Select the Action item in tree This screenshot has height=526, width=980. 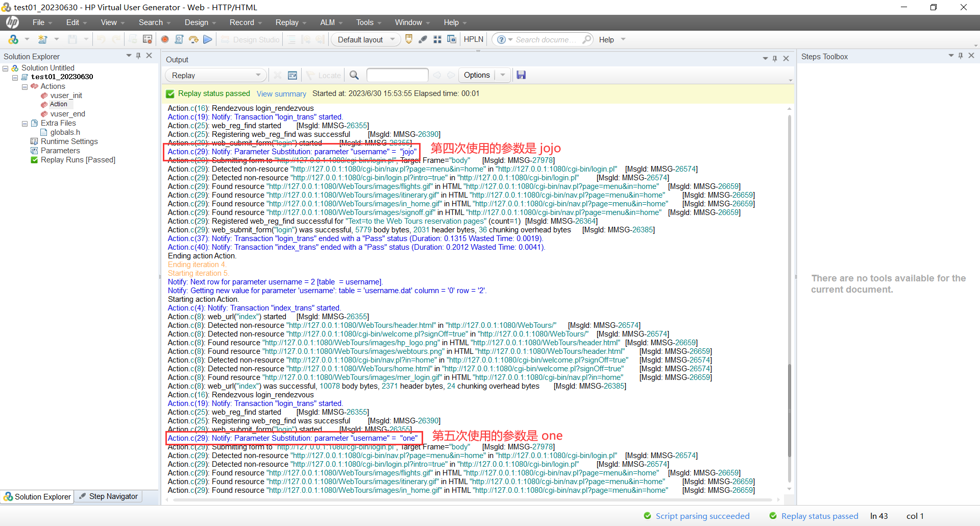[x=58, y=104]
